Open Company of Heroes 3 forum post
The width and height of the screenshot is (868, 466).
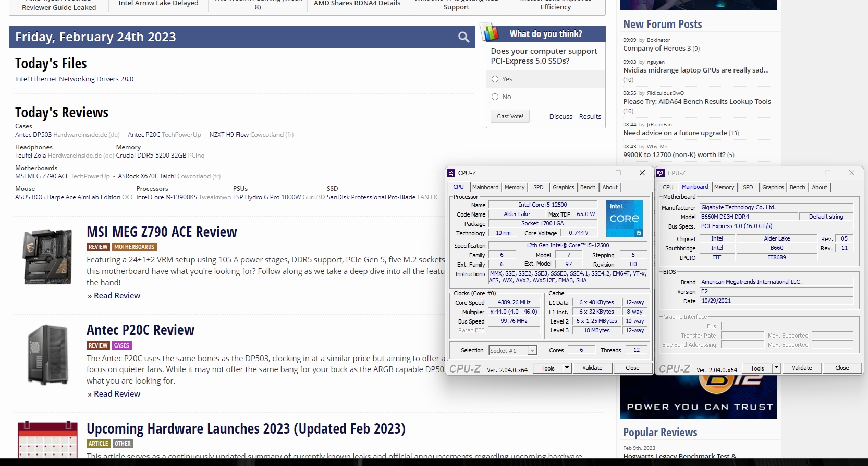pyautogui.click(x=657, y=49)
